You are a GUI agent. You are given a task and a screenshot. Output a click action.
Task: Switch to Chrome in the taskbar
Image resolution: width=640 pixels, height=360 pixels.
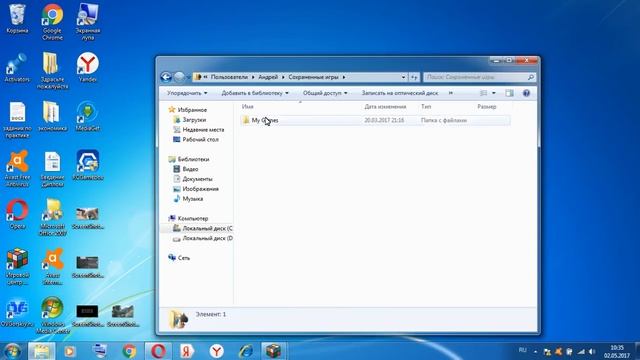[129, 351]
